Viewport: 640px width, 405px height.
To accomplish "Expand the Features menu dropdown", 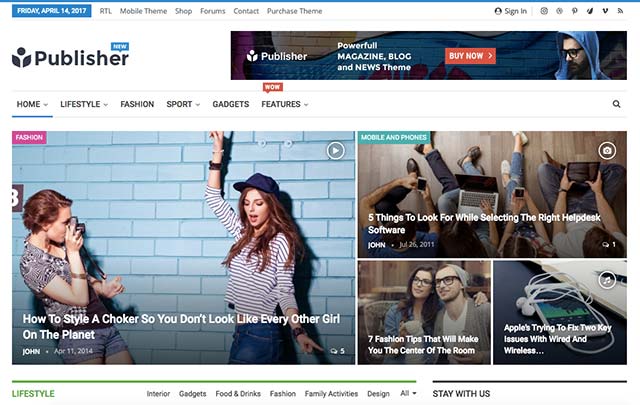I will pyautogui.click(x=284, y=104).
